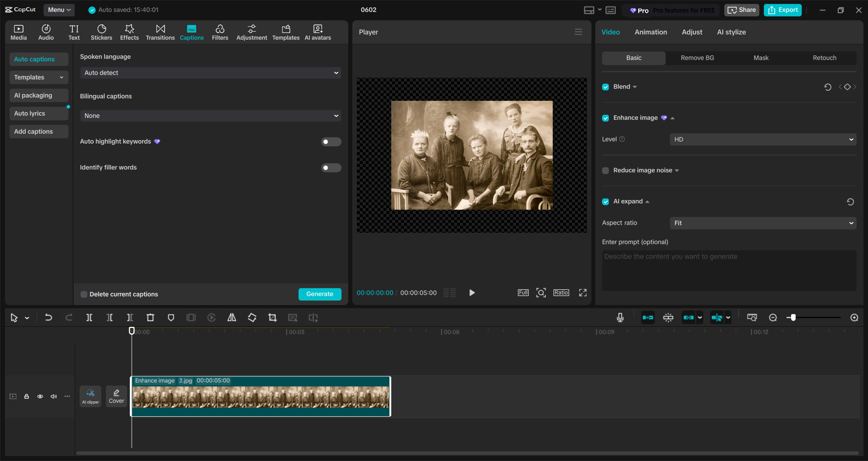This screenshot has width=868, height=461.
Task: Click the voiceover microphone icon
Action: [620, 317]
